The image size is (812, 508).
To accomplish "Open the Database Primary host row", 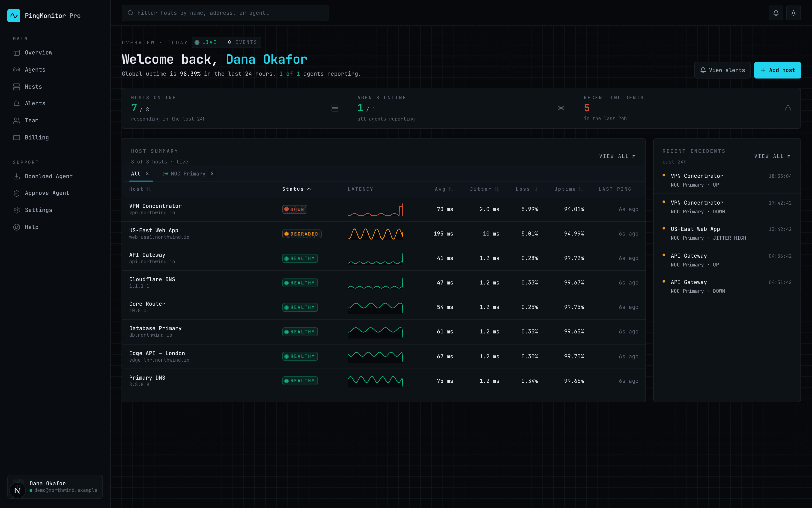I will tap(384, 332).
